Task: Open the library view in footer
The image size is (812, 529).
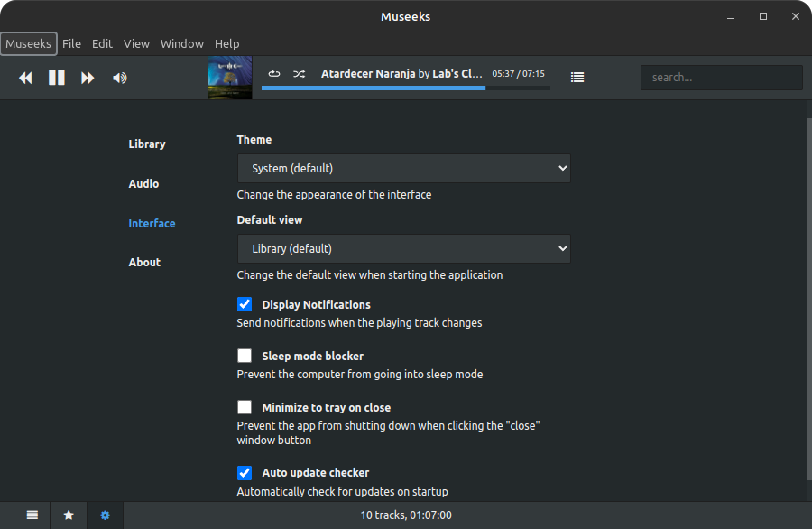Action: 32,515
